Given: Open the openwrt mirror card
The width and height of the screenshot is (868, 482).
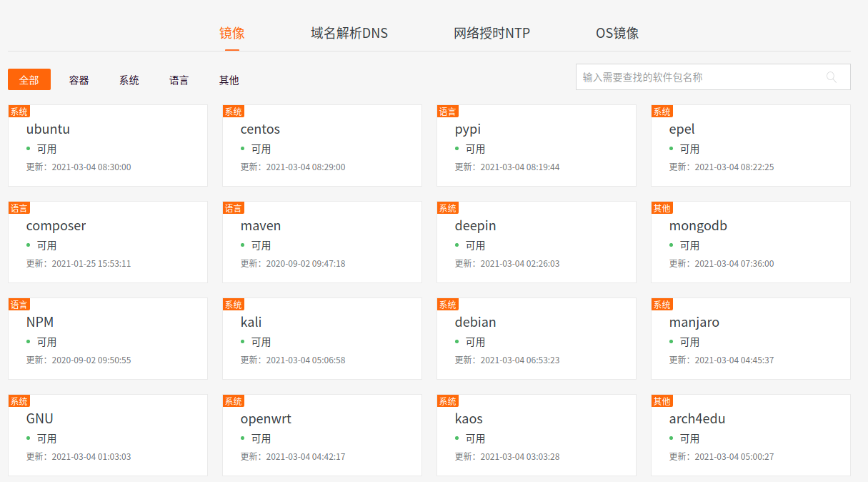Looking at the screenshot, I should click(322, 436).
